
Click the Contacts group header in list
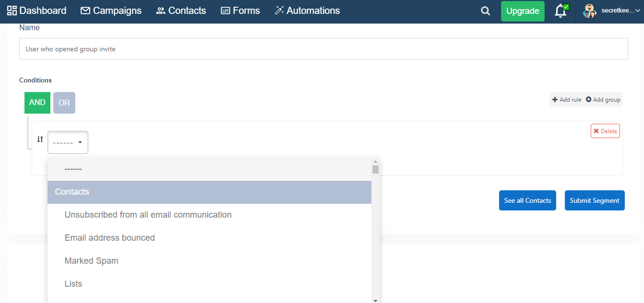coord(209,192)
